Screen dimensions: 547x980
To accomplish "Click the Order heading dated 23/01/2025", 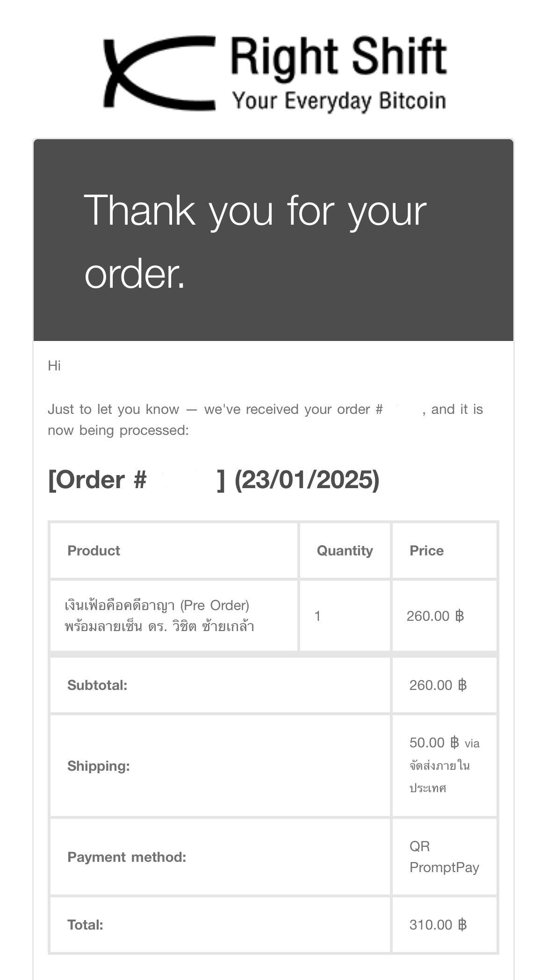I will pyautogui.click(x=214, y=480).
